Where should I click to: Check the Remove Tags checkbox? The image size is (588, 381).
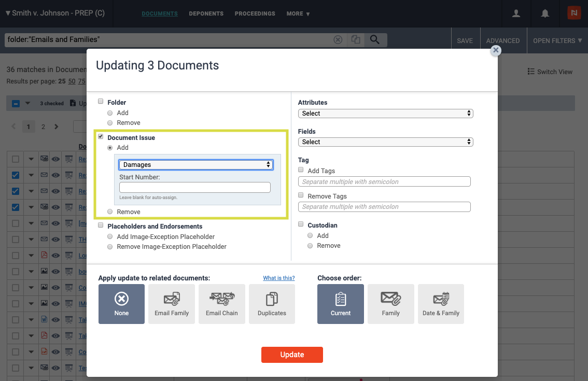pyautogui.click(x=301, y=195)
